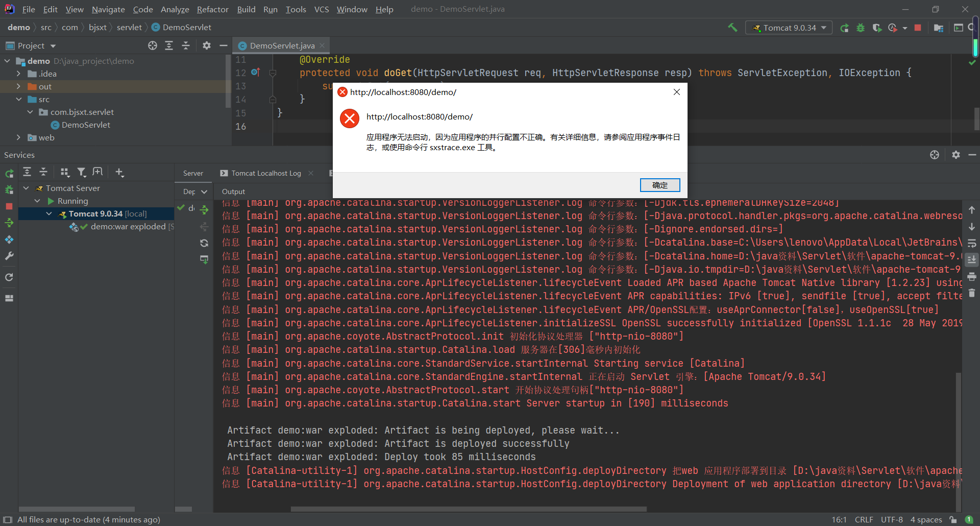Select the Server tab in Services

pyautogui.click(x=193, y=173)
